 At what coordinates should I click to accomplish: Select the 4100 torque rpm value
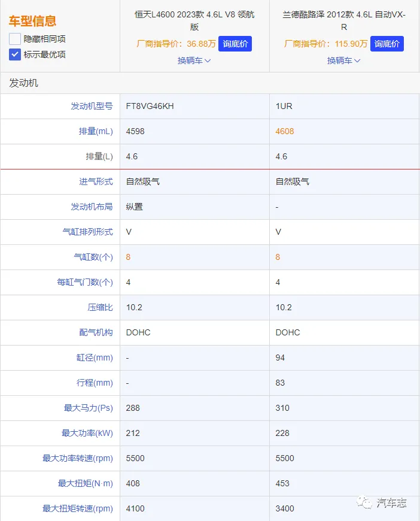pos(135,508)
